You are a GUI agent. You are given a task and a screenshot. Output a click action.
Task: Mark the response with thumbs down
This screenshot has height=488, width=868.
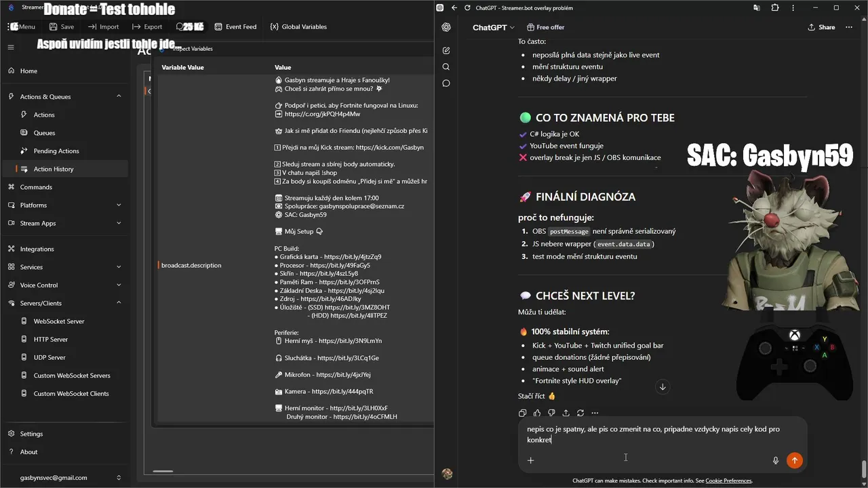click(x=551, y=413)
